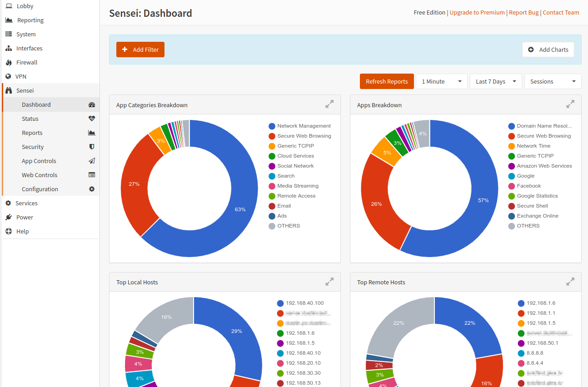
Task: Click the plus-circle icon on Add Charts
Action: tap(531, 50)
